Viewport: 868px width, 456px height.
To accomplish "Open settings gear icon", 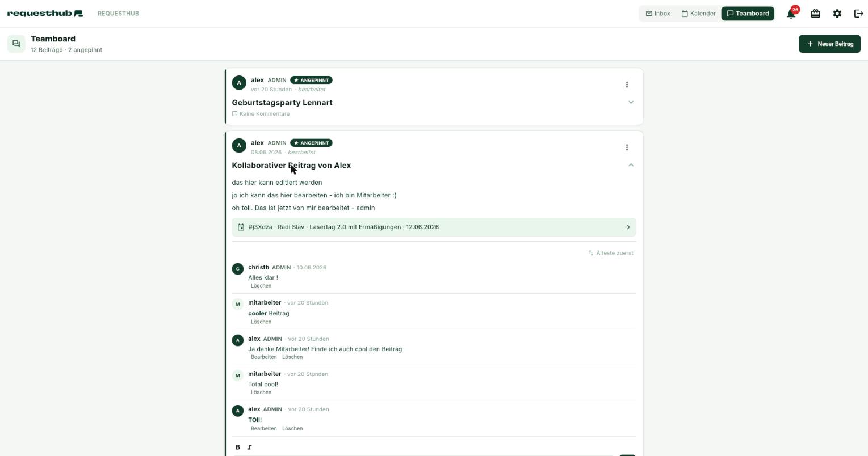I will coord(837,14).
